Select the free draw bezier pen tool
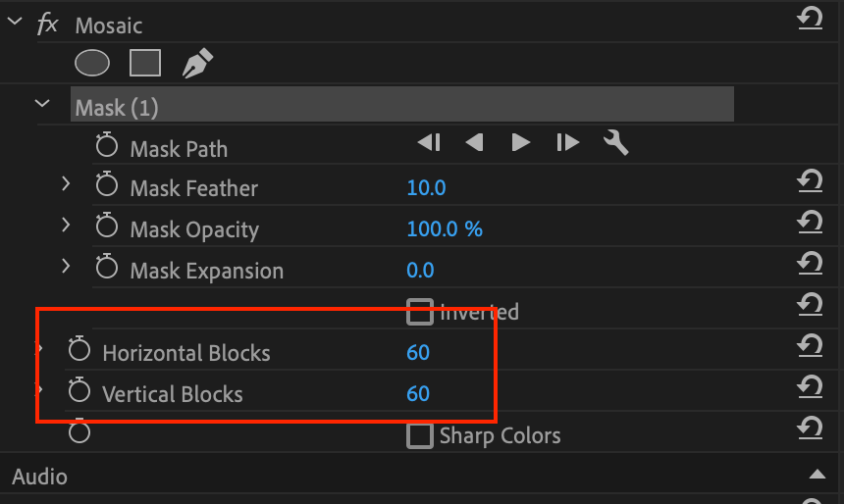Screen dimensions: 844x504 click(x=197, y=64)
